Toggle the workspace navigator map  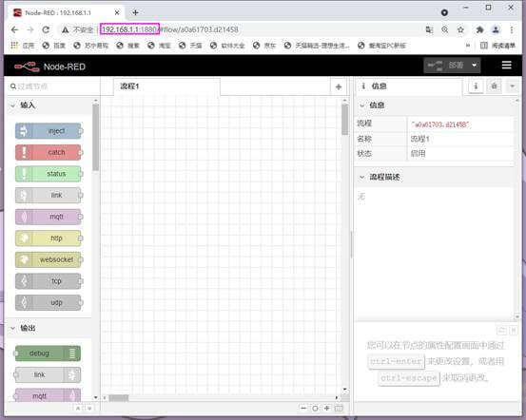click(x=339, y=408)
